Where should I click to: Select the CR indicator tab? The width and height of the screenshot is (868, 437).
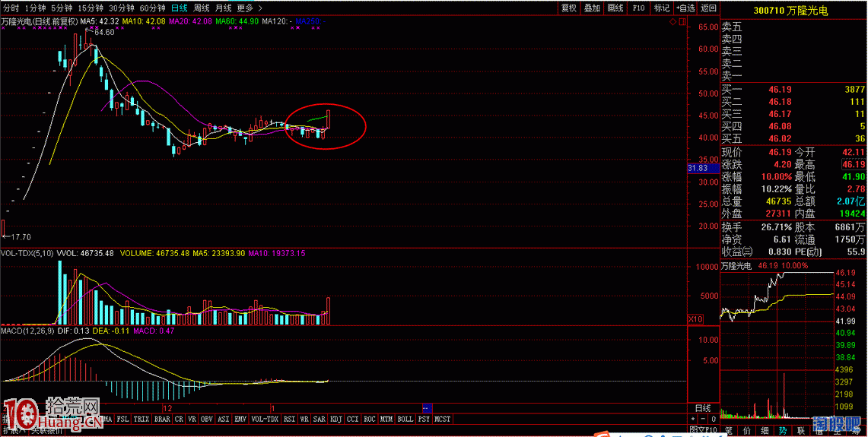[179, 419]
